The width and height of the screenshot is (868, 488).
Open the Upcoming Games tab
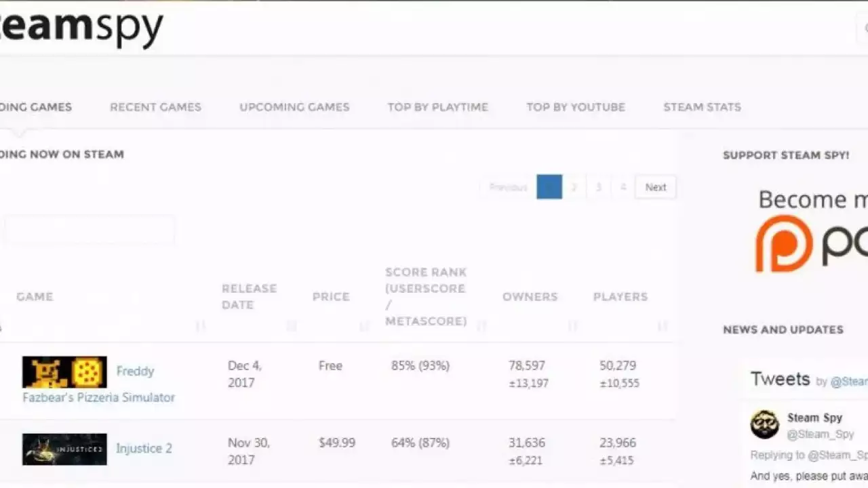(x=294, y=107)
